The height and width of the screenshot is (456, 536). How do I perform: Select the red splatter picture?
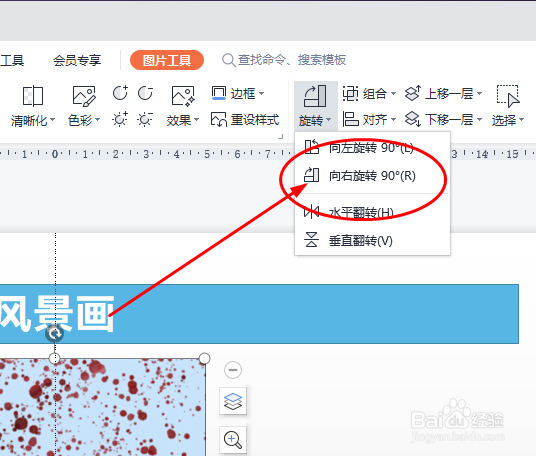coord(103,407)
